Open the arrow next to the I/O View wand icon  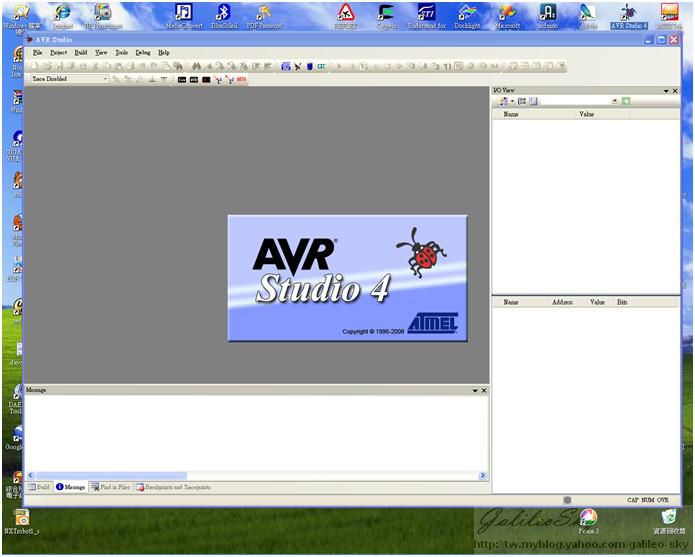tap(512, 101)
